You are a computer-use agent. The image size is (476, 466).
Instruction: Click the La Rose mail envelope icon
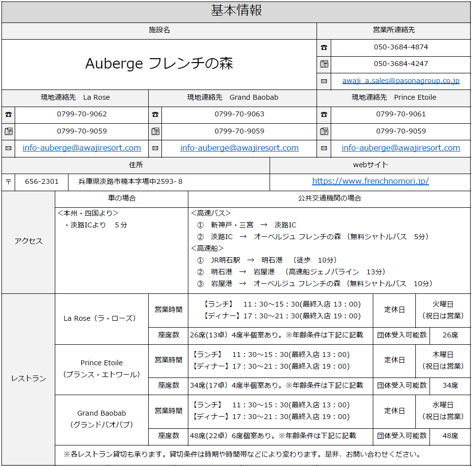[8, 148]
